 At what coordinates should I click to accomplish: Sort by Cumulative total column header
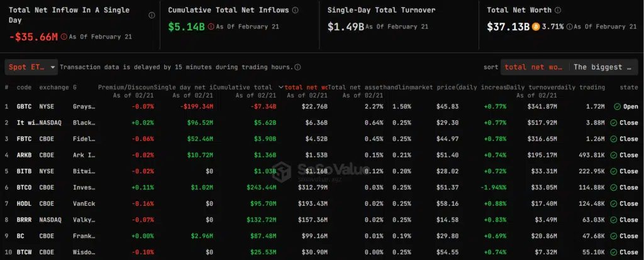point(242,88)
